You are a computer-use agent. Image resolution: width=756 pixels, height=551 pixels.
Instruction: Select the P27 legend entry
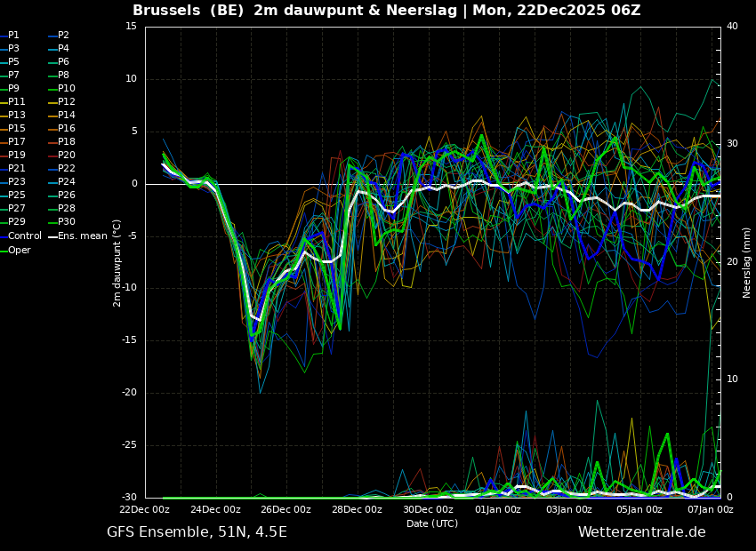12,209
